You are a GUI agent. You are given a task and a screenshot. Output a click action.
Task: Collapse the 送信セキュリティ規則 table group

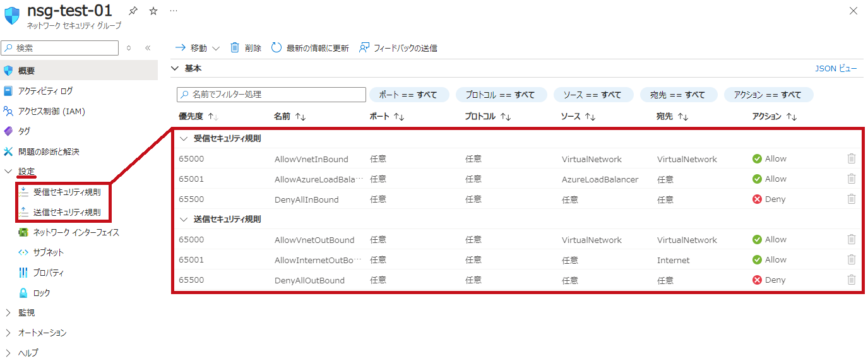point(184,219)
